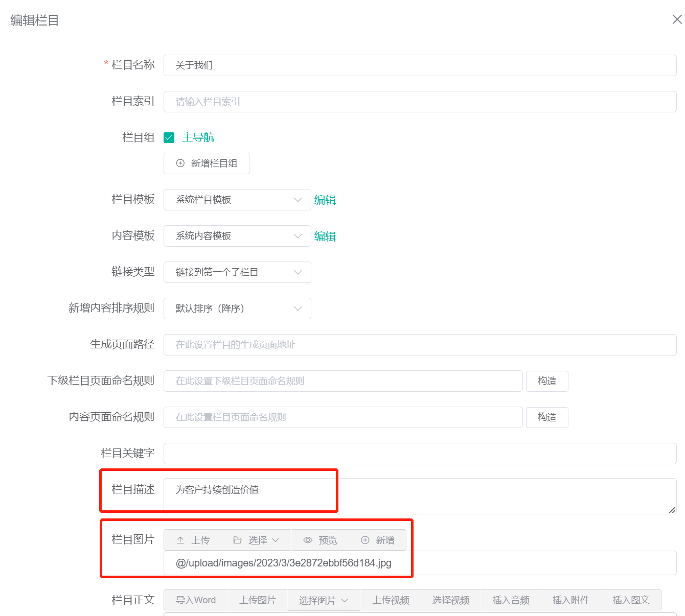The image size is (685, 616).
Task: Click the plus icon on 新增栏目组 button
Action: [180, 163]
